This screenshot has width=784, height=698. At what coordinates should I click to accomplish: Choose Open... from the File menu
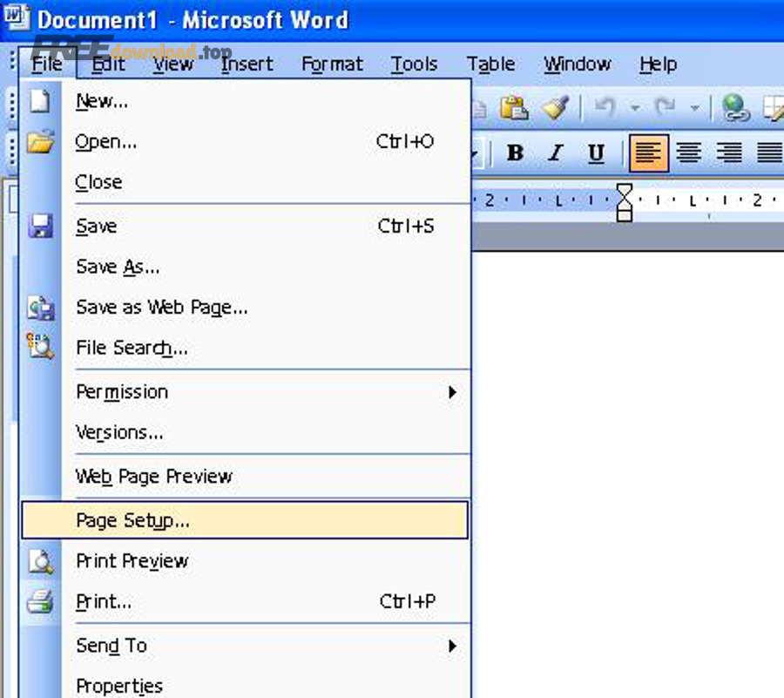245,142
